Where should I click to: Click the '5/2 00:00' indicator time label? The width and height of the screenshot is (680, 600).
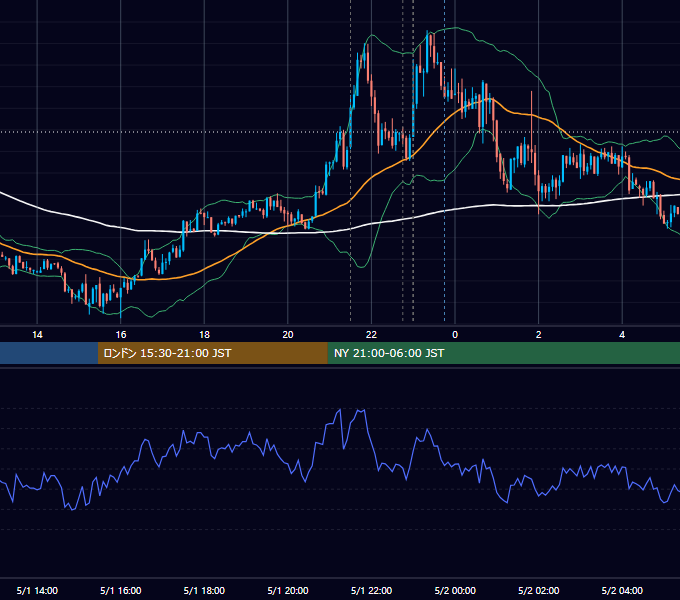pyautogui.click(x=455, y=590)
